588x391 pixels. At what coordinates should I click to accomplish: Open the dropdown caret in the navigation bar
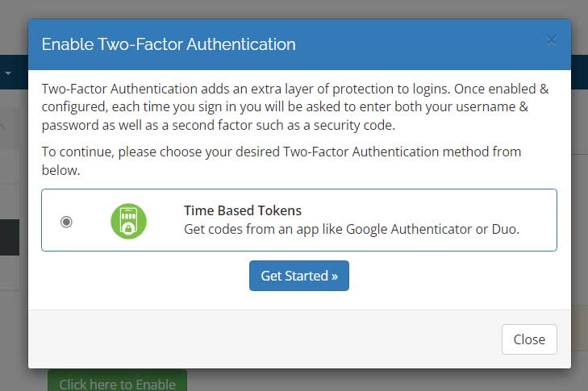8,73
